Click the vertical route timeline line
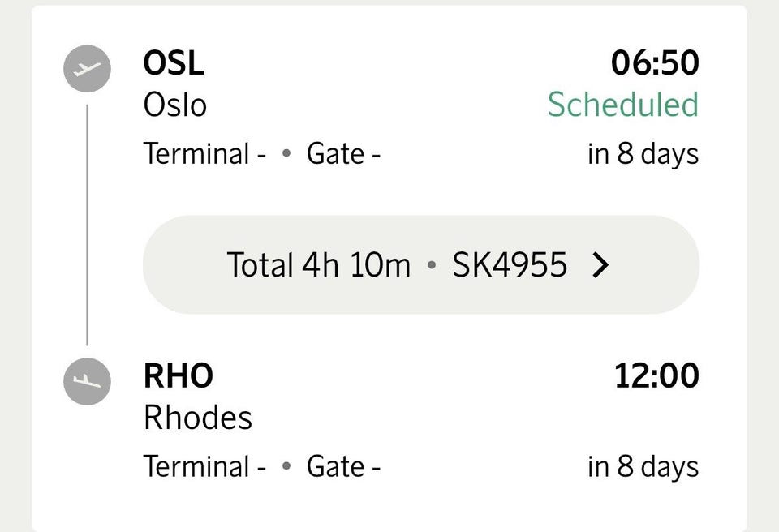 tap(87, 225)
